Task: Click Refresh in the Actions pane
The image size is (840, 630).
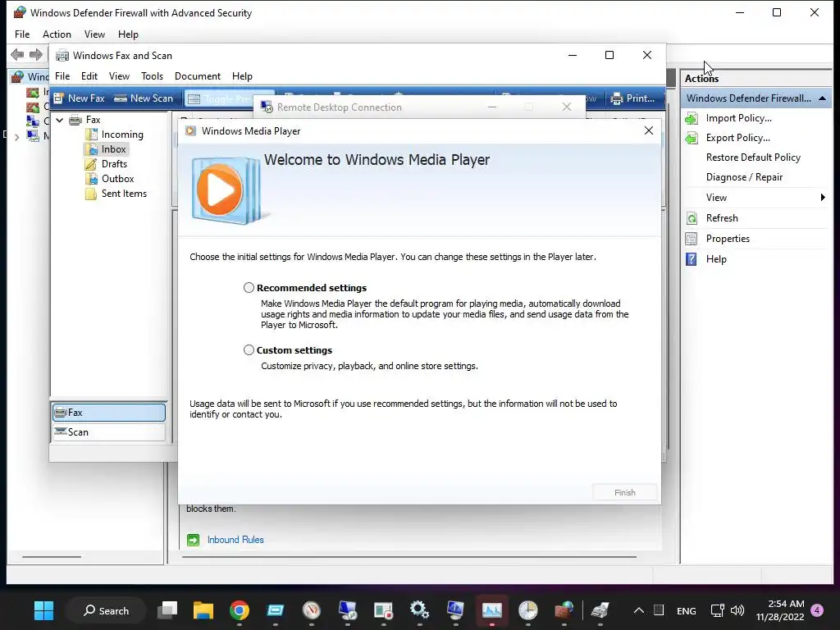Action: (x=722, y=218)
